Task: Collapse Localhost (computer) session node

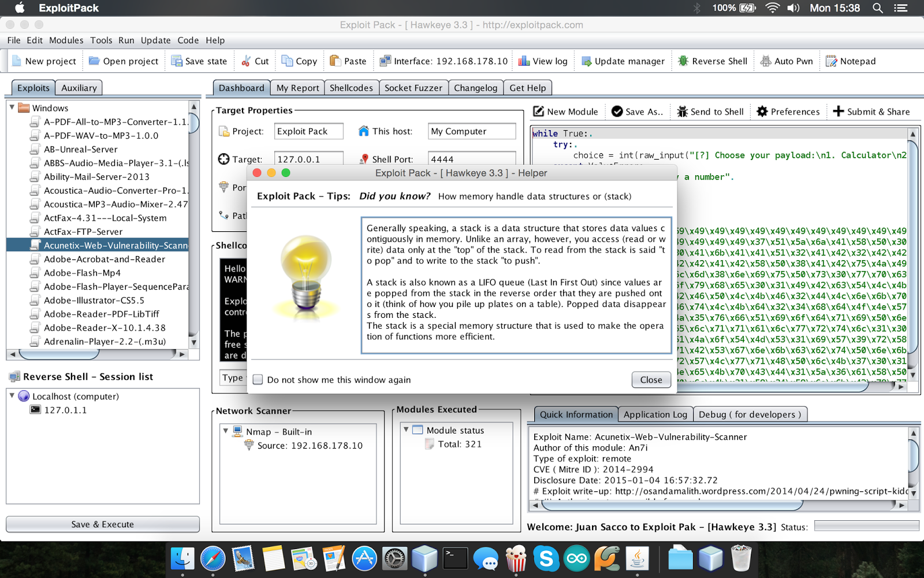Action: pyautogui.click(x=12, y=396)
